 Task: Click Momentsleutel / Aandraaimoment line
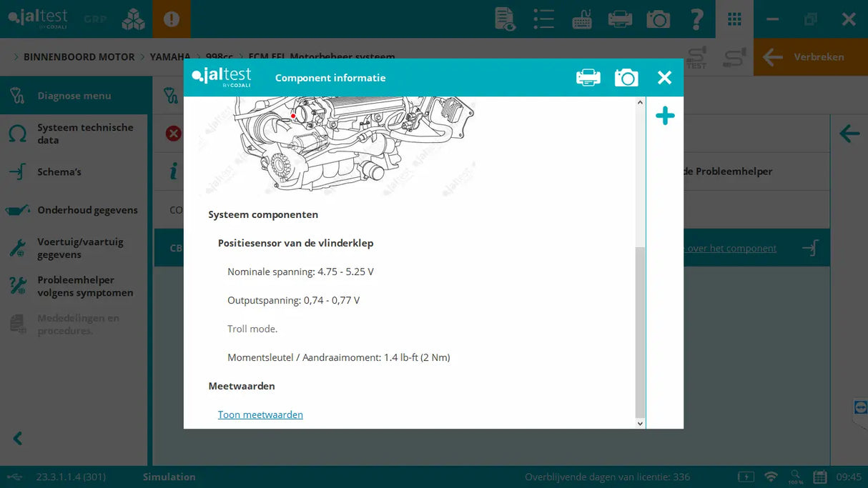[x=339, y=357]
